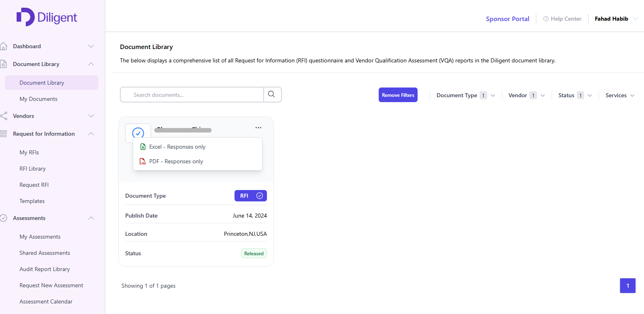Expand the Dashboard menu chevron

pyautogui.click(x=91, y=46)
